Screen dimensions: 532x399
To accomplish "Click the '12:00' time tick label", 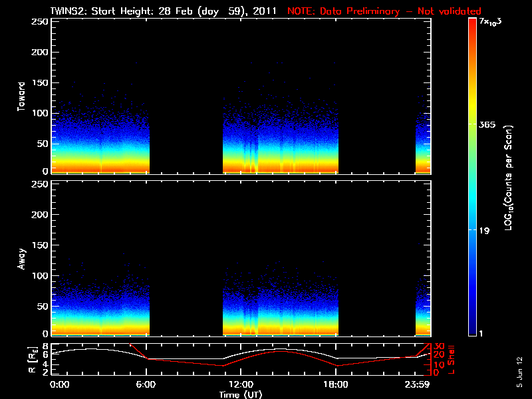I will click(241, 384).
